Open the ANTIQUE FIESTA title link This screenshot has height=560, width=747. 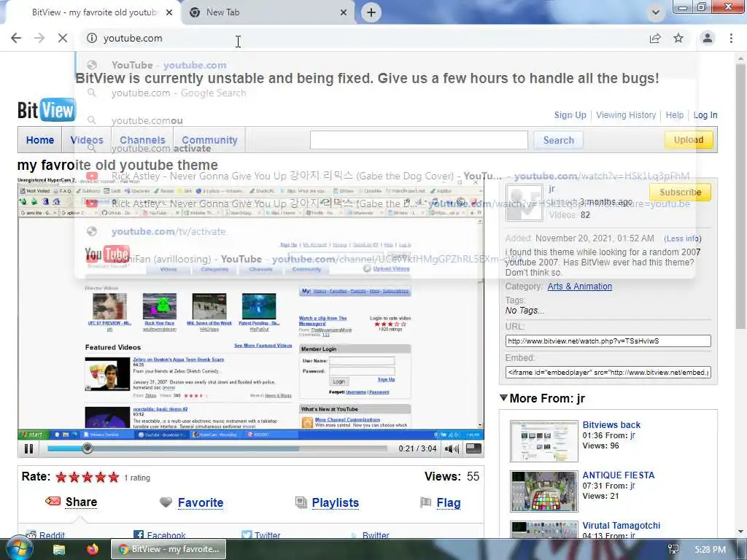click(x=619, y=475)
